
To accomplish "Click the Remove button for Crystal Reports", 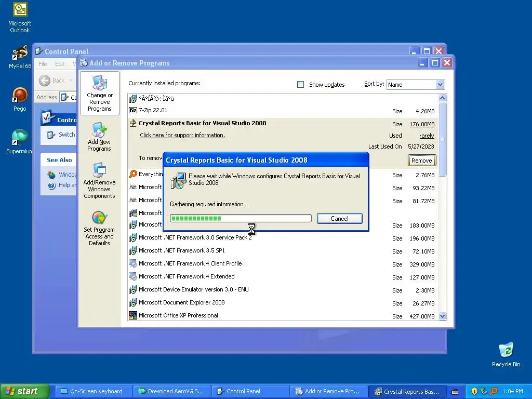I will pyautogui.click(x=422, y=161).
